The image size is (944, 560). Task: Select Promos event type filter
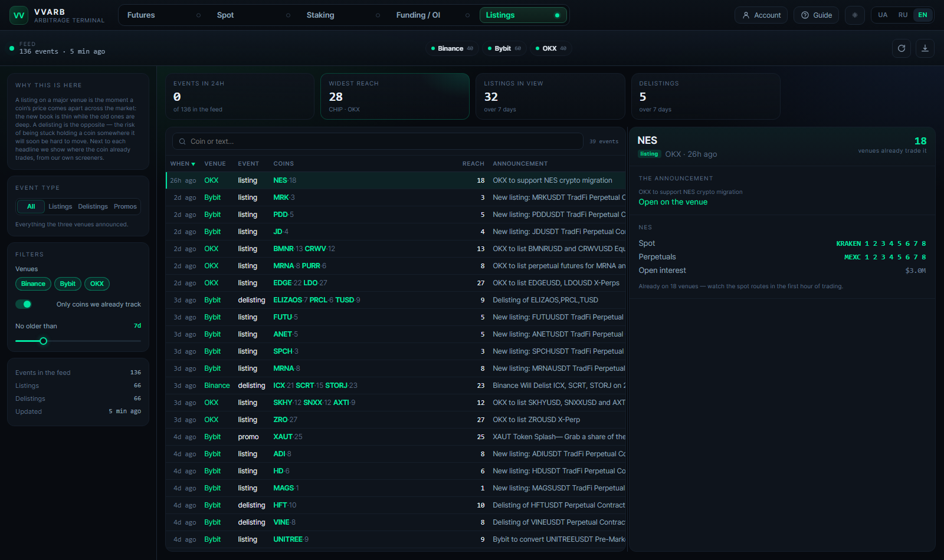[125, 207]
